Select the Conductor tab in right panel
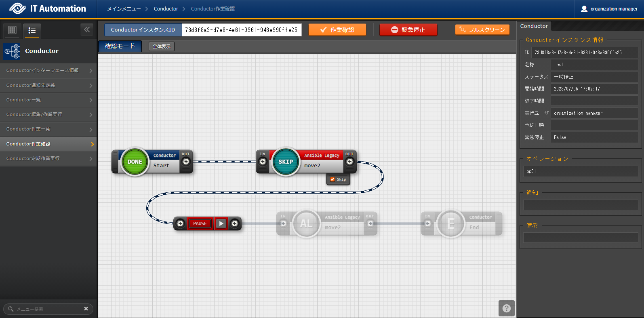Viewport: 644px width, 318px height. click(534, 26)
